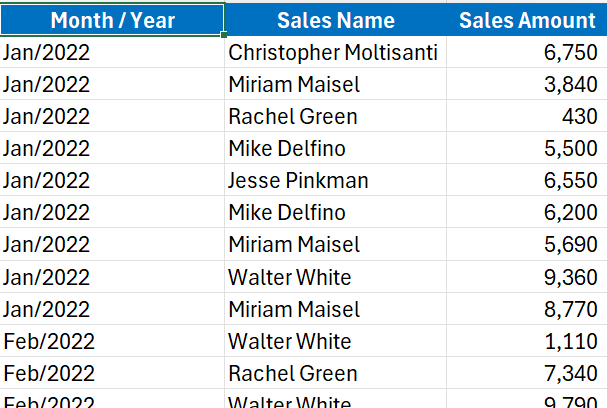Click the "Sales Amount" column header
607x408 pixels.
[x=526, y=20]
